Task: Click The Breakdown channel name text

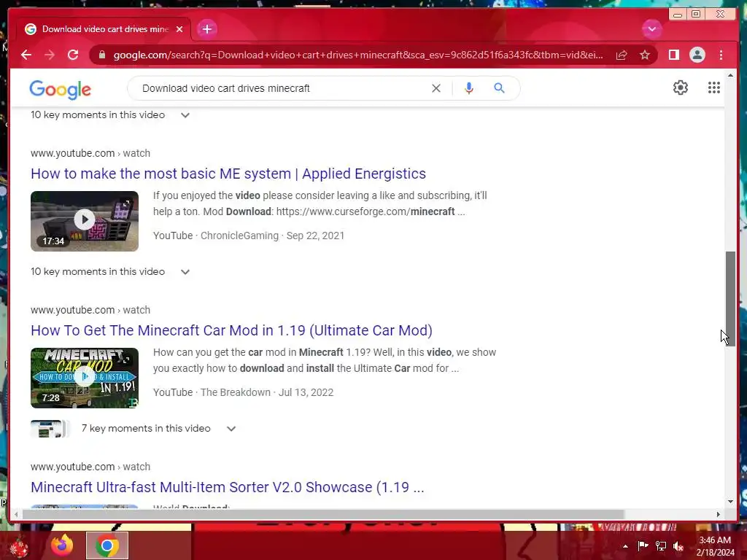Action: point(236,392)
